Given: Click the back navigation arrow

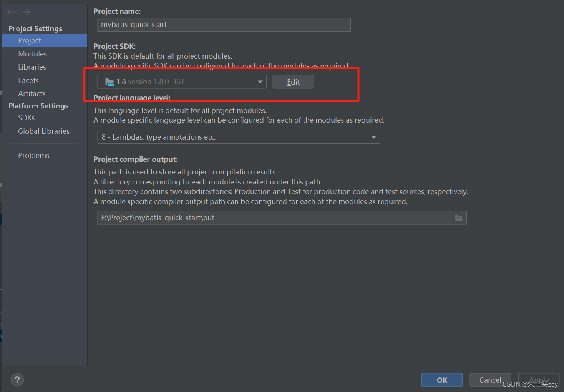Looking at the screenshot, I should click(x=11, y=12).
